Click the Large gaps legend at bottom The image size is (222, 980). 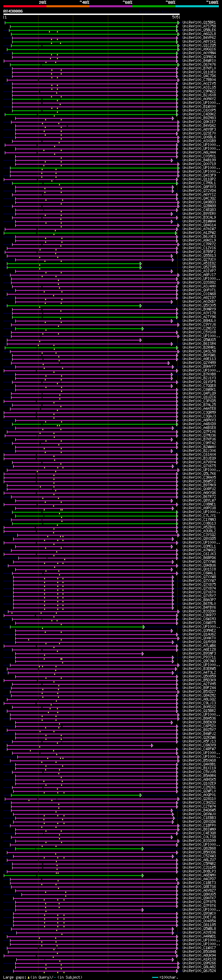[x=43, y=977]
